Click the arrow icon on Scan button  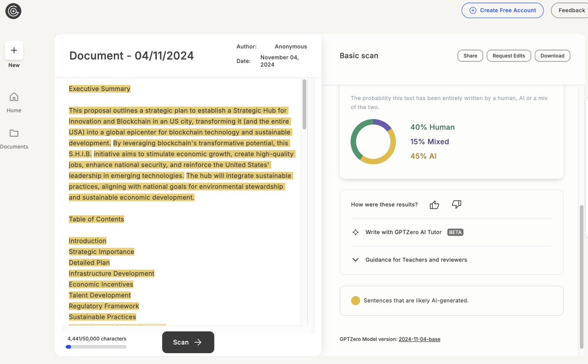click(x=198, y=342)
